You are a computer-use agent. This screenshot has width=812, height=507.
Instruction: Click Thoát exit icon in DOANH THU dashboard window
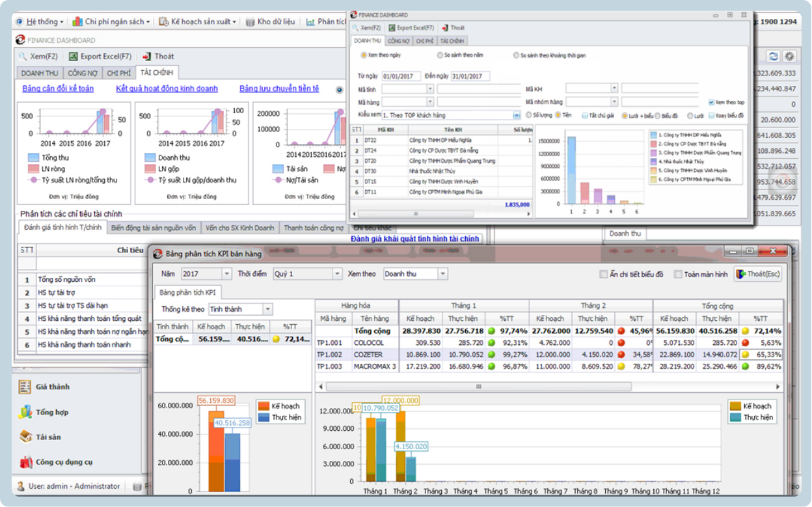pyautogui.click(x=445, y=28)
